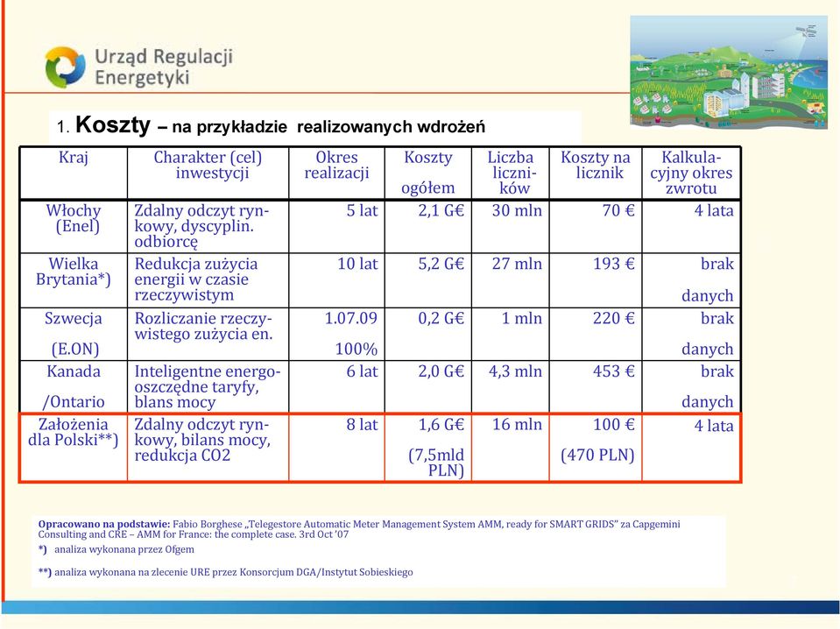Screen dimensions: 840x629
Task: Click the smart grid landscape illustration
Action: click(x=729, y=72)
